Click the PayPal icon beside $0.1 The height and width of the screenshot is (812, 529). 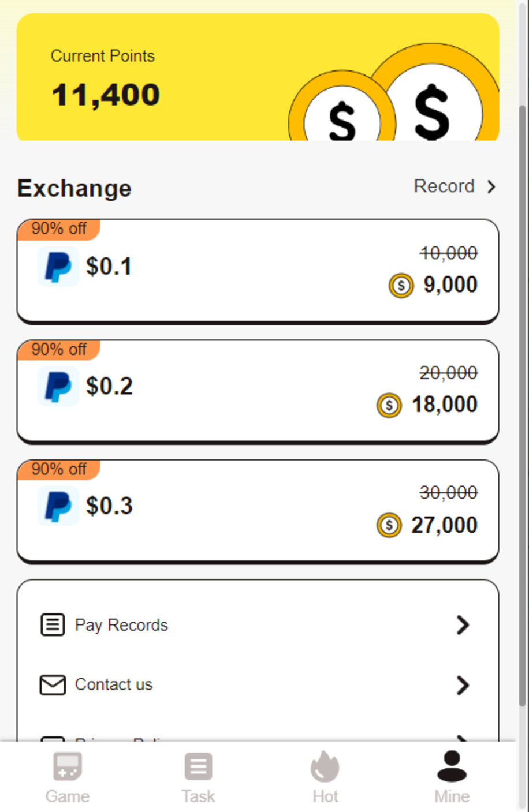coord(58,267)
